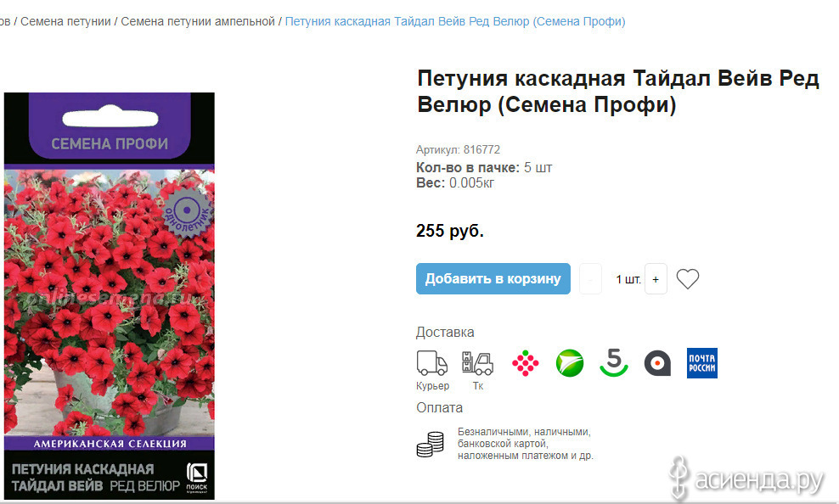
Task: Open the Семена петунии breadcrumb link
Action: coord(65,21)
